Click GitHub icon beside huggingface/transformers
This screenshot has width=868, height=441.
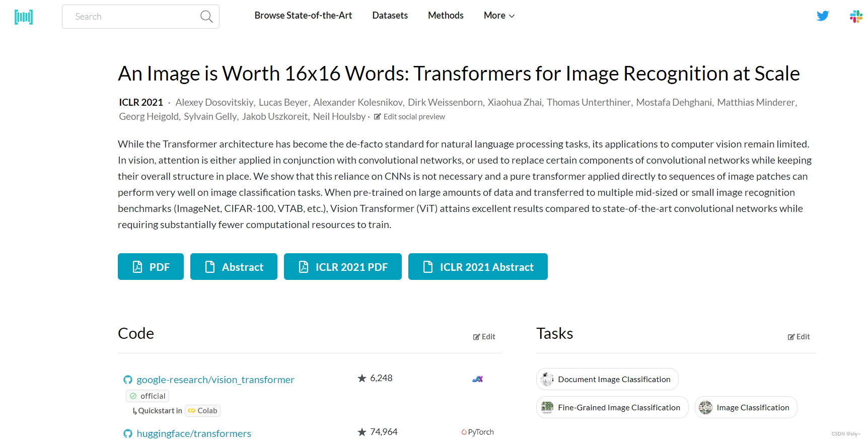(128, 433)
